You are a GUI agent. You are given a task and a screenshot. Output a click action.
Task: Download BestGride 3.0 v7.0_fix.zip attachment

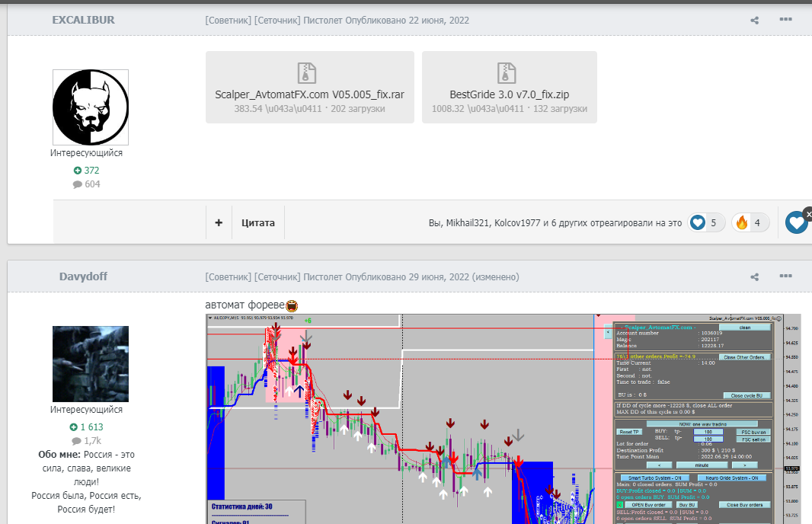coord(510,87)
